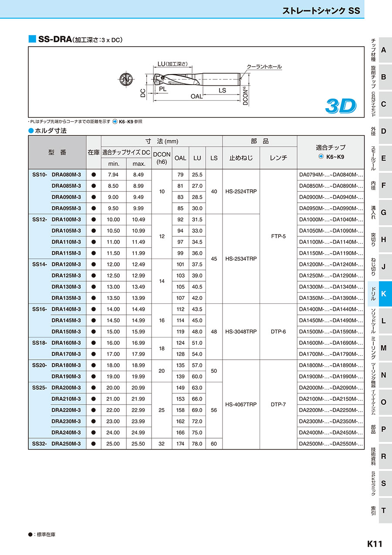Click the arrow icon beside K6~K9 参照 note

point(115,122)
